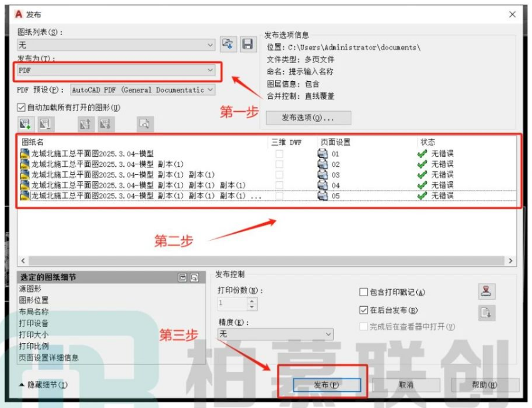Select the sheet row with page setup 04

coord(138,185)
